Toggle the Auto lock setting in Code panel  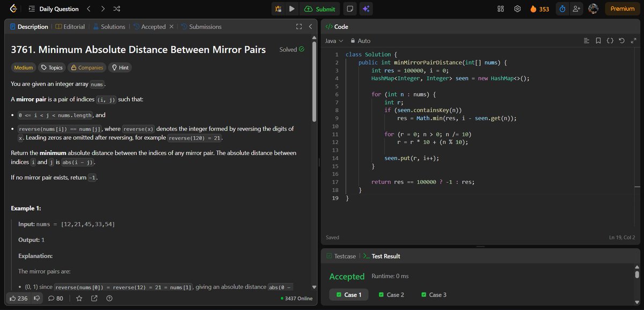point(358,40)
